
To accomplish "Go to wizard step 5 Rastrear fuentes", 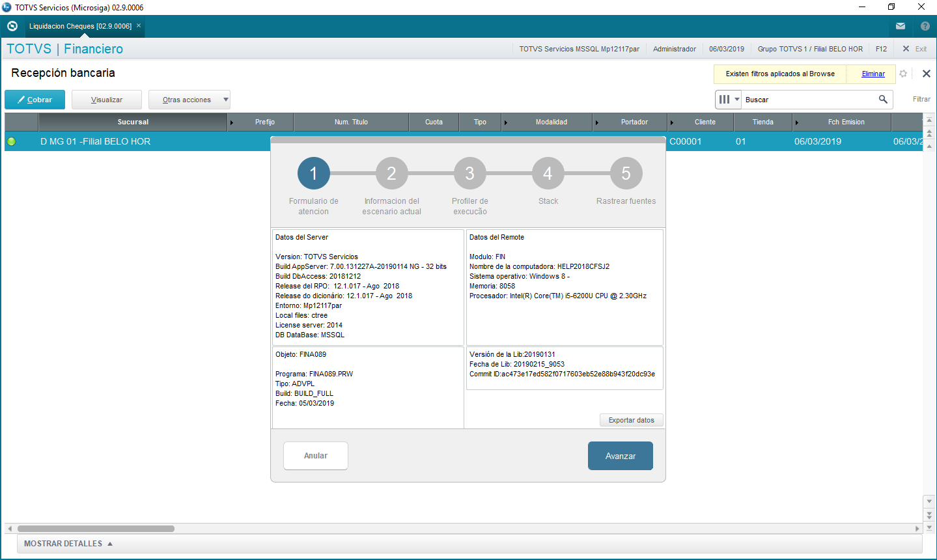I will [x=626, y=173].
